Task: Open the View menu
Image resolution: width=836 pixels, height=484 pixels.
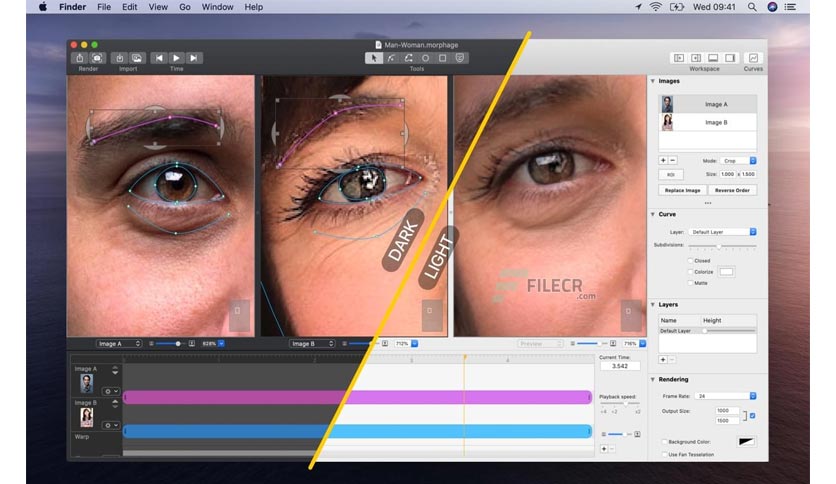Action: point(158,7)
